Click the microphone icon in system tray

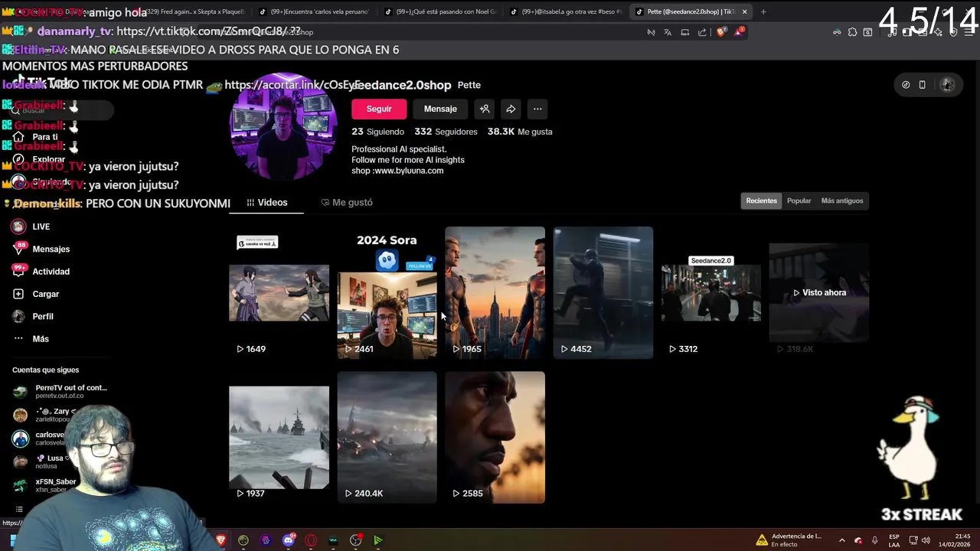tap(874, 540)
